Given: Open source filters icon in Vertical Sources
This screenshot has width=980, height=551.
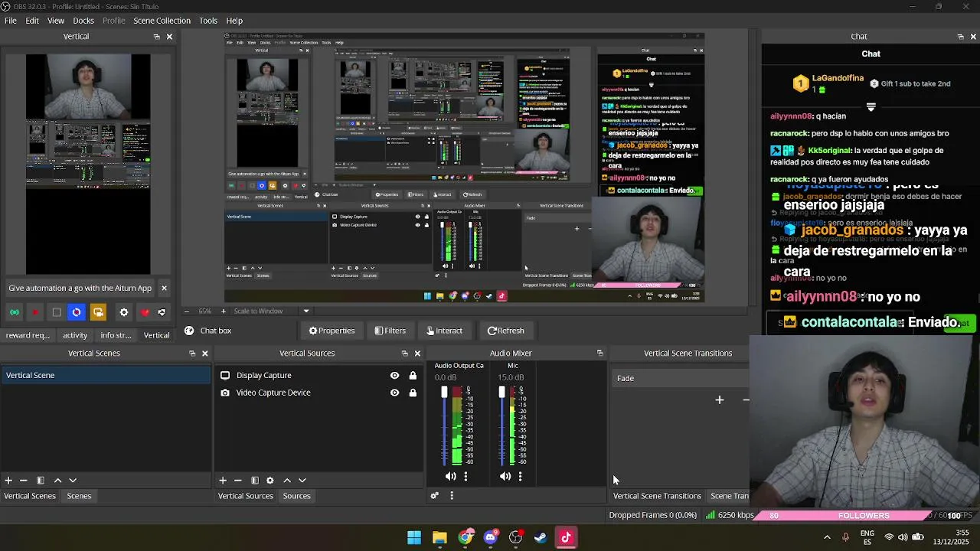Looking at the screenshot, I should [255, 481].
